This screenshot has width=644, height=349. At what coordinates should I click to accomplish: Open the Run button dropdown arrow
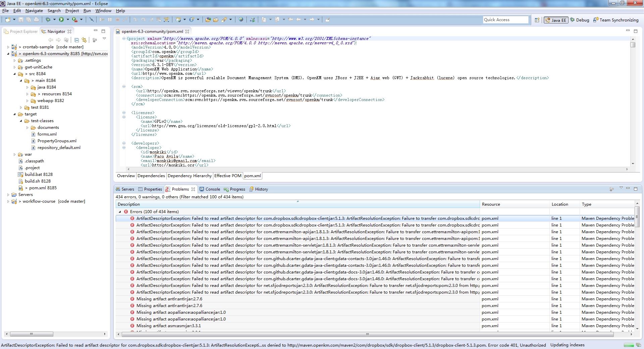pyautogui.click(x=68, y=20)
